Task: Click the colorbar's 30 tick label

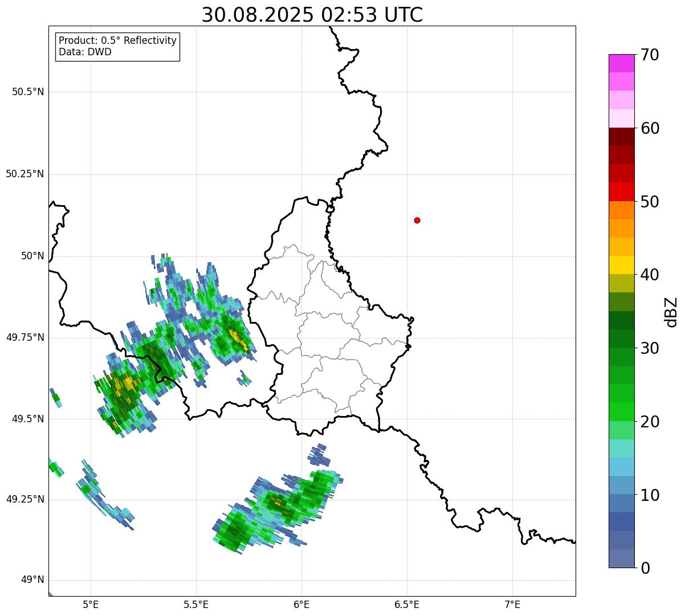Action: (x=650, y=348)
